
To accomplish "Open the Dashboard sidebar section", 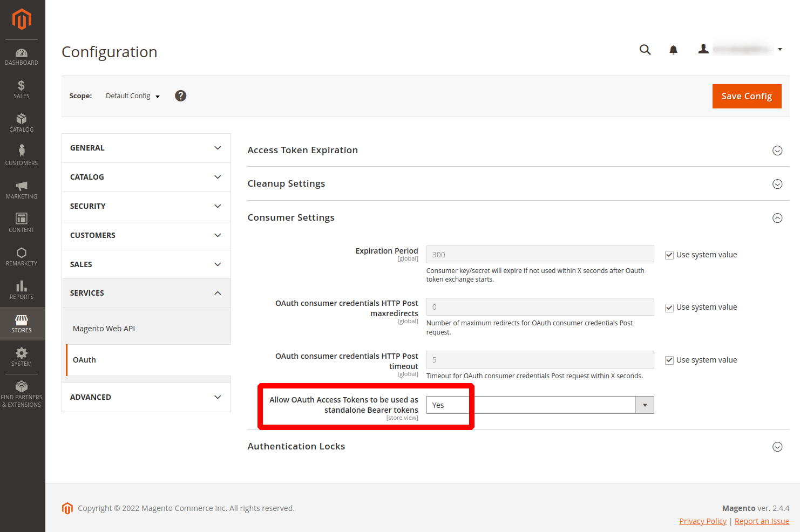I will 22,57.
